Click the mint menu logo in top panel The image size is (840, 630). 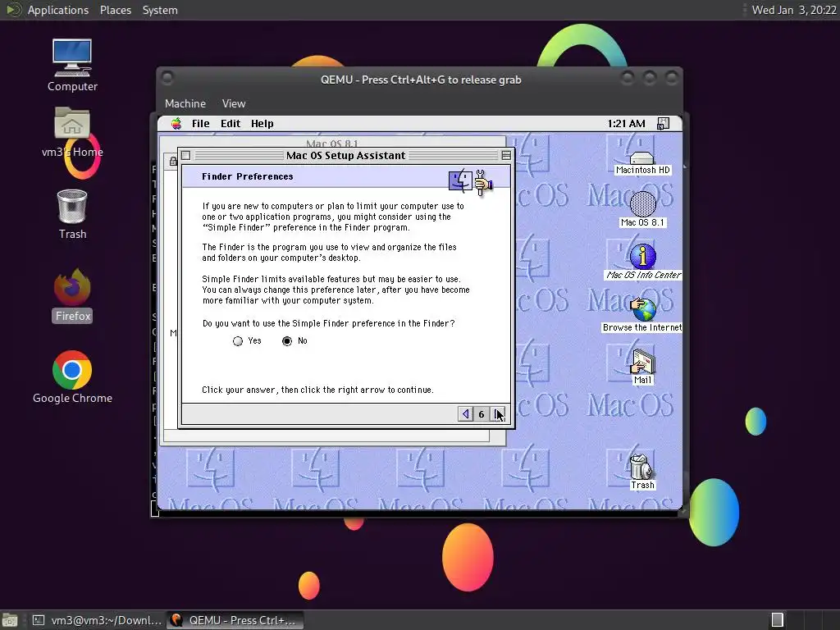tap(13, 10)
